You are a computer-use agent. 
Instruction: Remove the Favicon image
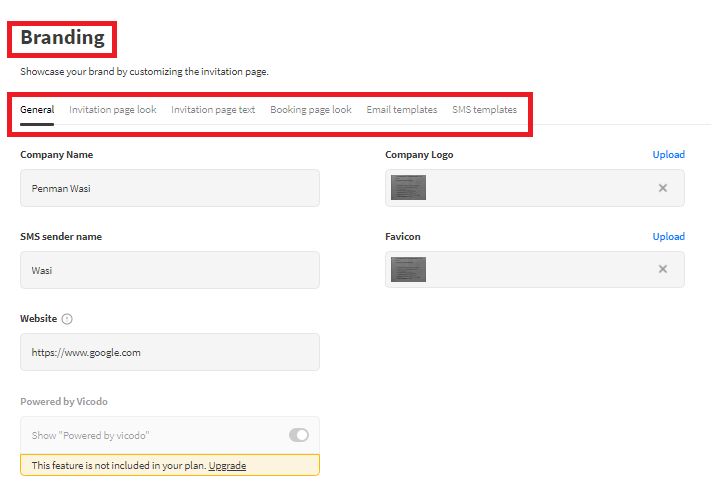(662, 269)
